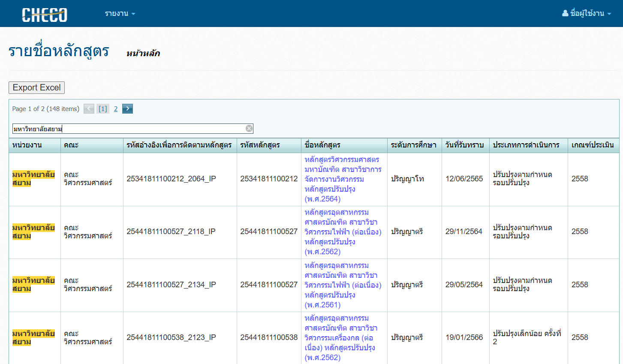Sort by วันที่รับทราบ column header
623x364 pixels.
pyautogui.click(x=466, y=145)
